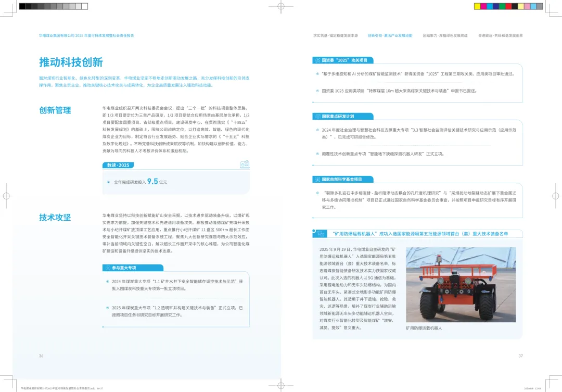Select highlighted tab 创新引领·激活产业发展动能
The width and height of the screenshot is (562, 392).
[x=390, y=35]
